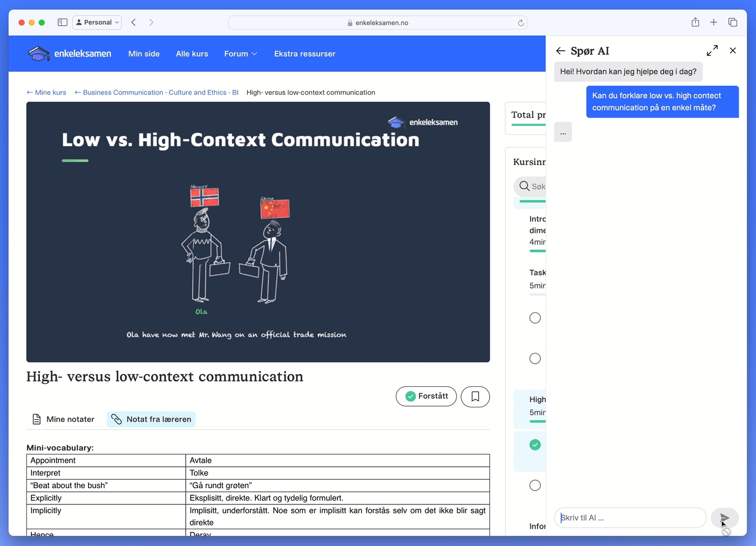The height and width of the screenshot is (546, 756).
Task: Mark first unchecked lesson circle below Task
Action: point(535,318)
